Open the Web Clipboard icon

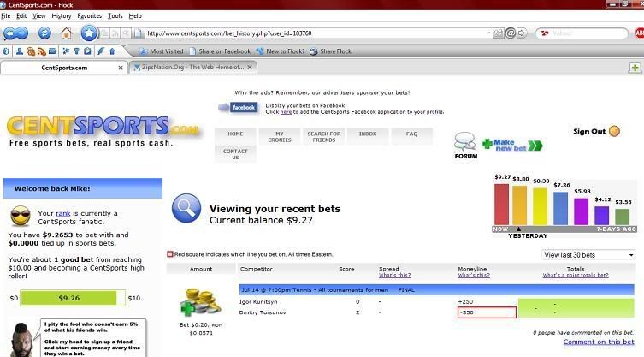87,51
